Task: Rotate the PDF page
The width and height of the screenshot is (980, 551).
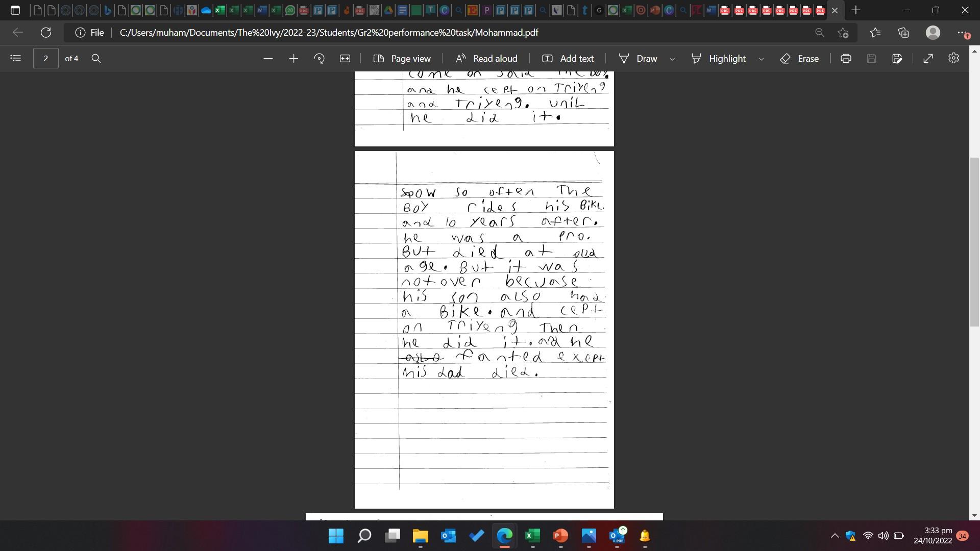Action: tap(320, 58)
